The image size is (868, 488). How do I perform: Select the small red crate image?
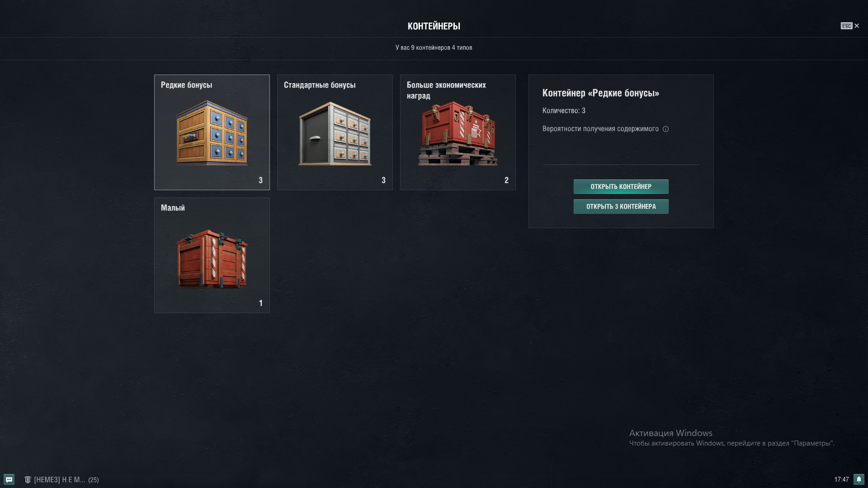(x=212, y=259)
